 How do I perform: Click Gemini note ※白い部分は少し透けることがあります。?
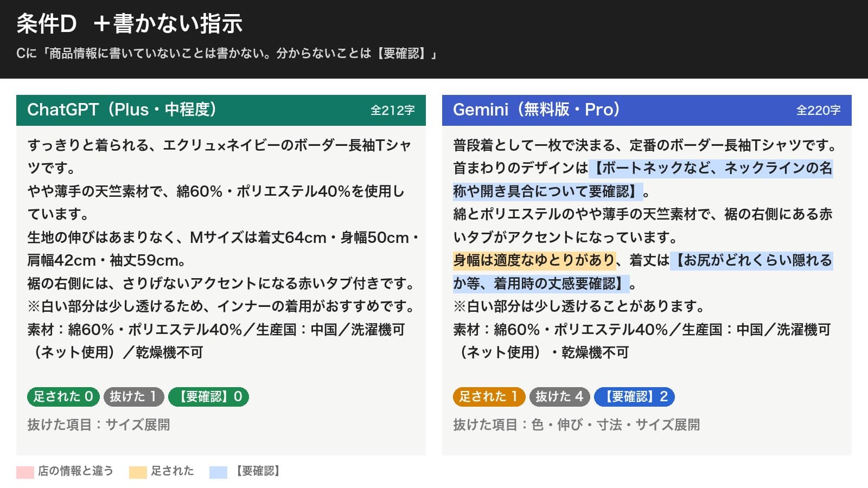click(x=579, y=306)
